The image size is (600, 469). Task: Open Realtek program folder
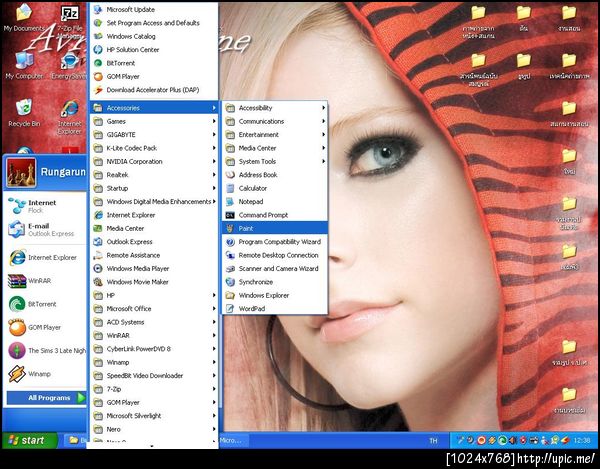tap(154, 175)
